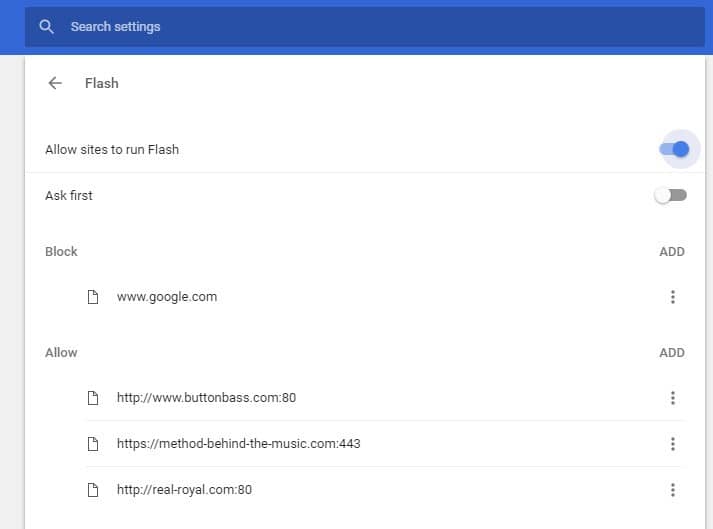Click the Flash page title
The width and height of the screenshot is (713, 529).
tap(102, 83)
